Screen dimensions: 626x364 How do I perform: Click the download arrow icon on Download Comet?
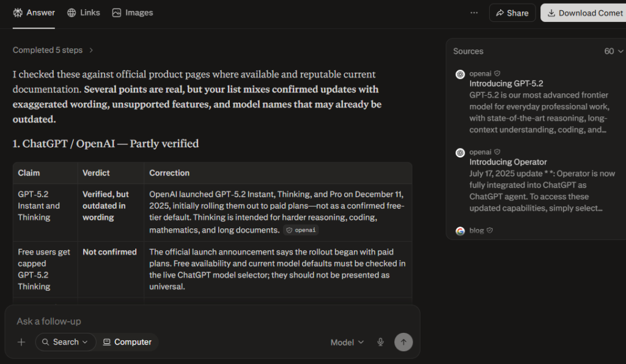pyautogui.click(x=551, y=13)
